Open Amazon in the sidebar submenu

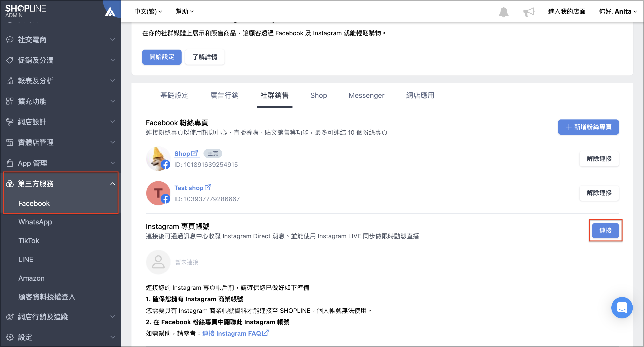32,278
